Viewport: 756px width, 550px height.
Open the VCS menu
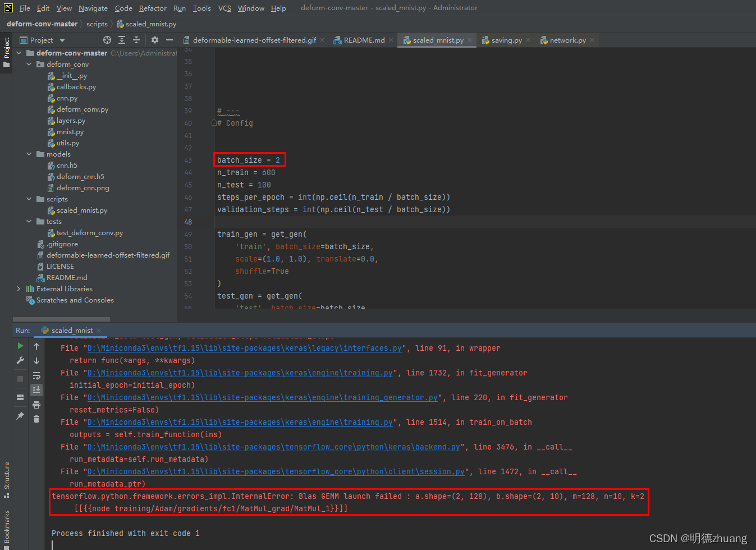224,8
